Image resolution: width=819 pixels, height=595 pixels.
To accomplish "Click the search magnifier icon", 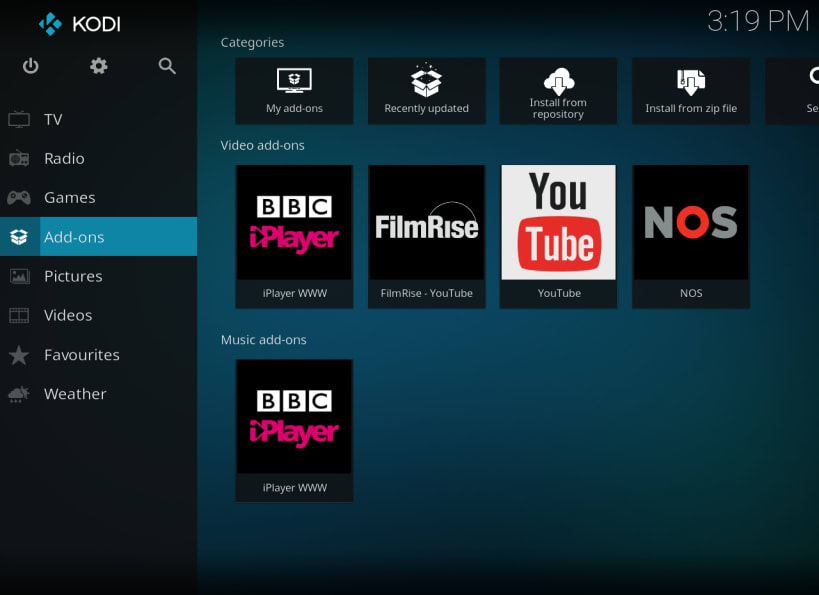I will 167,66.
